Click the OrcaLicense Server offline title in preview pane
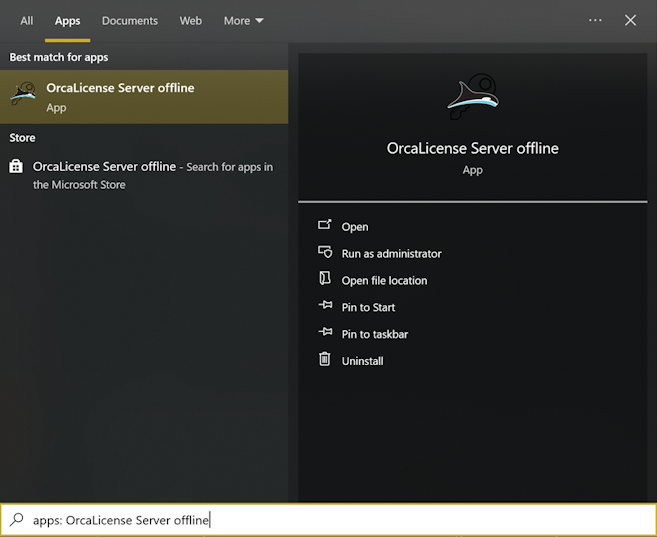The height and width of the screenshot is (537, 657). pos(472,148)
